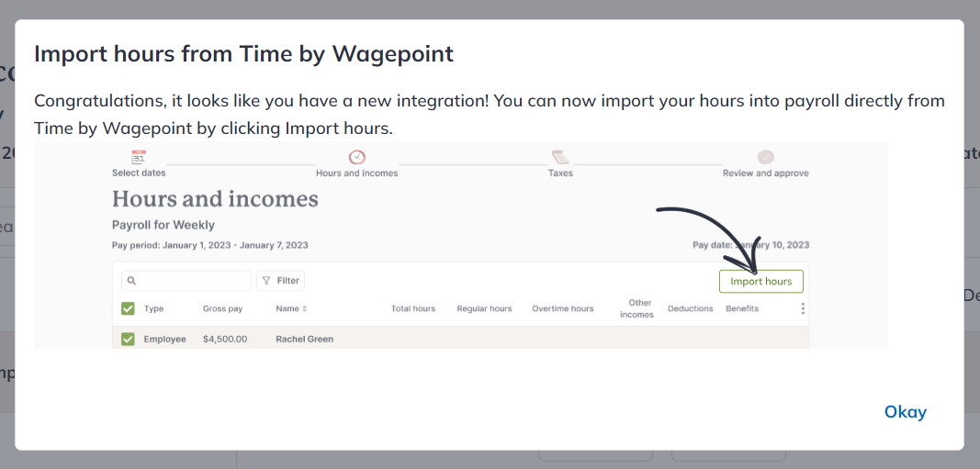Click the "Total hours" column header

click(413, 308)
